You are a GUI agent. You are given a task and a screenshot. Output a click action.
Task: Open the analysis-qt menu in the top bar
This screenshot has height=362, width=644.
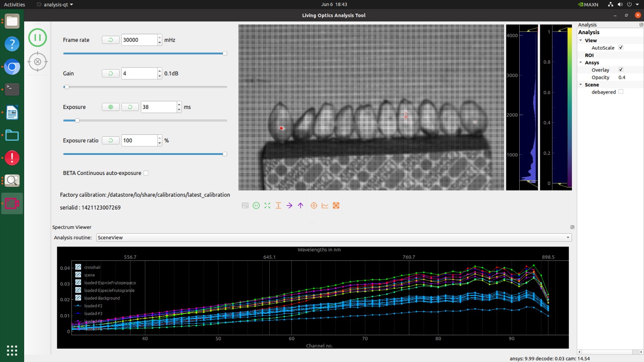click(x=55, y=4)
